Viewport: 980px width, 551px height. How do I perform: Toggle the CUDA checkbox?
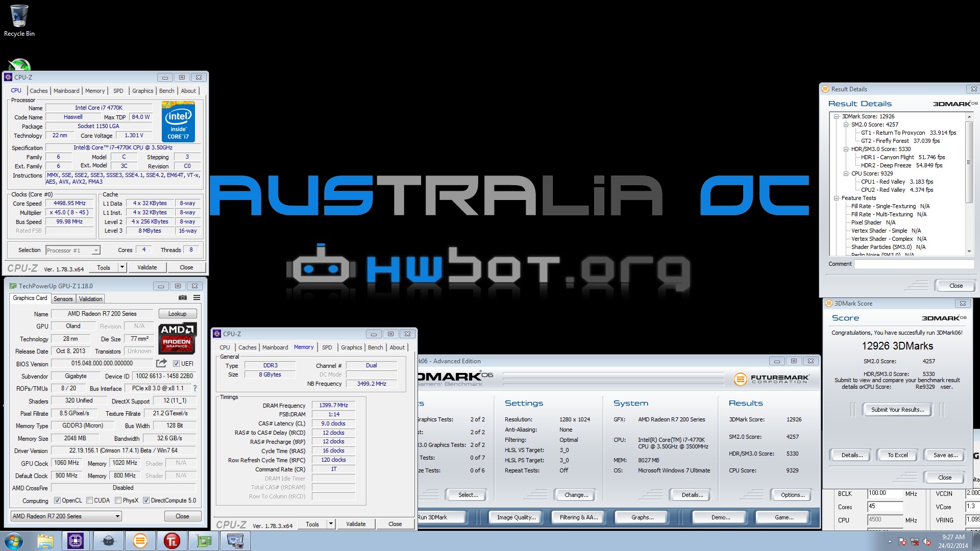(x=90, y=500)
